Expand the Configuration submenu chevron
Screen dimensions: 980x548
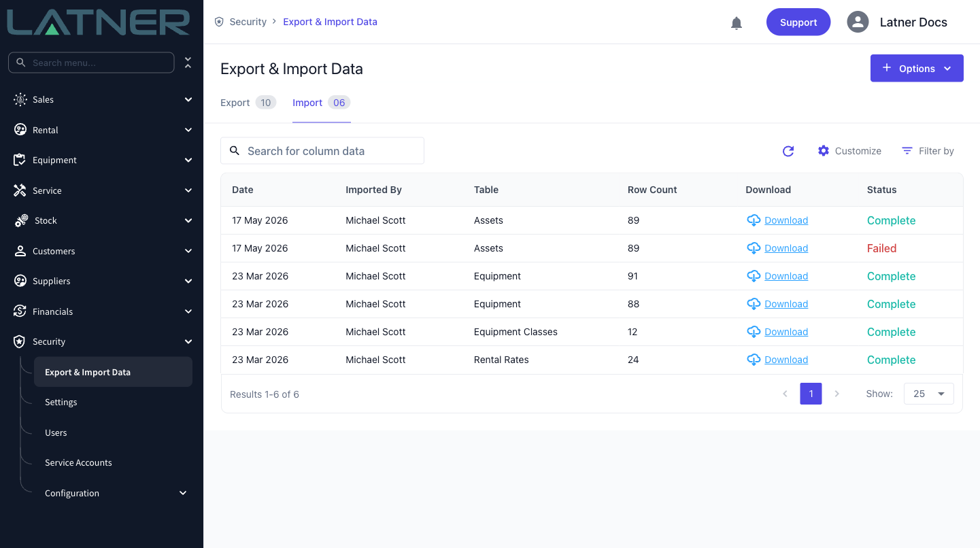coord(183,493)
